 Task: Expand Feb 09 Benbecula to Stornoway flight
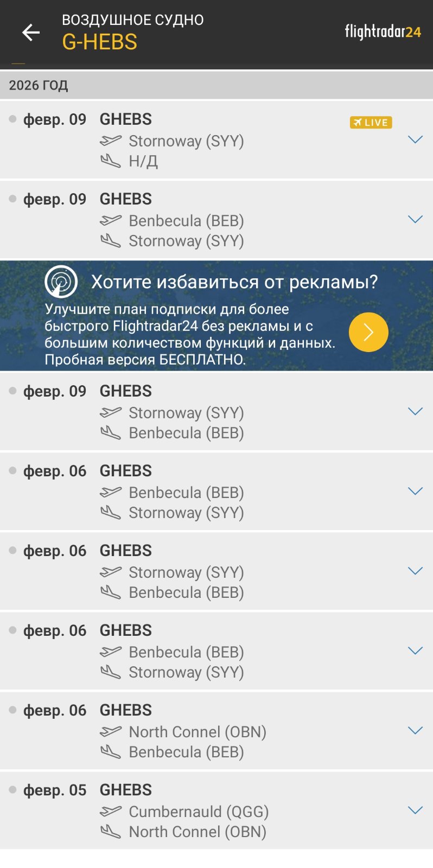click(415, 219)
